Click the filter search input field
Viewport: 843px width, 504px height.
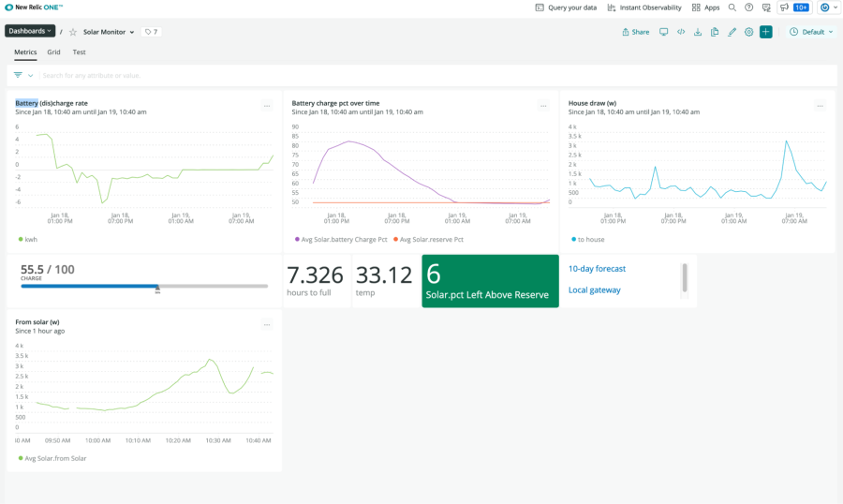pyautogui.click(x=92, y=75)
